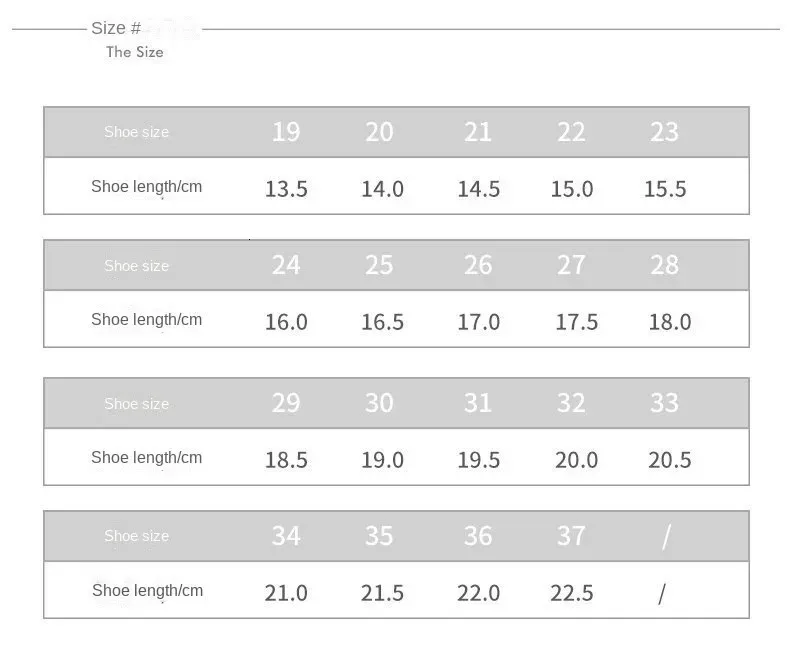This screenshot has width=790, height=665.
Task: Click shoe size 28 header
Action: click(664, 265)
